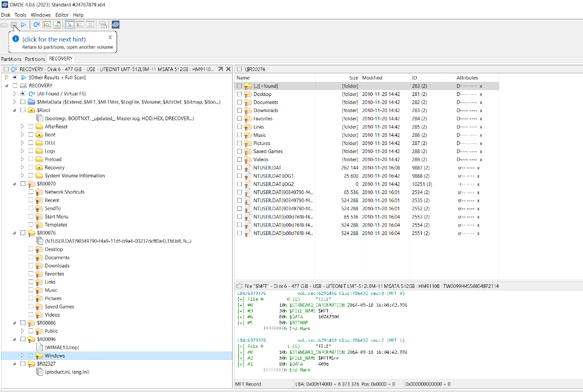Switch to the first Partitions tab
Image resolution: width=583 pixels, height=392 pixels.
[11, 59]
